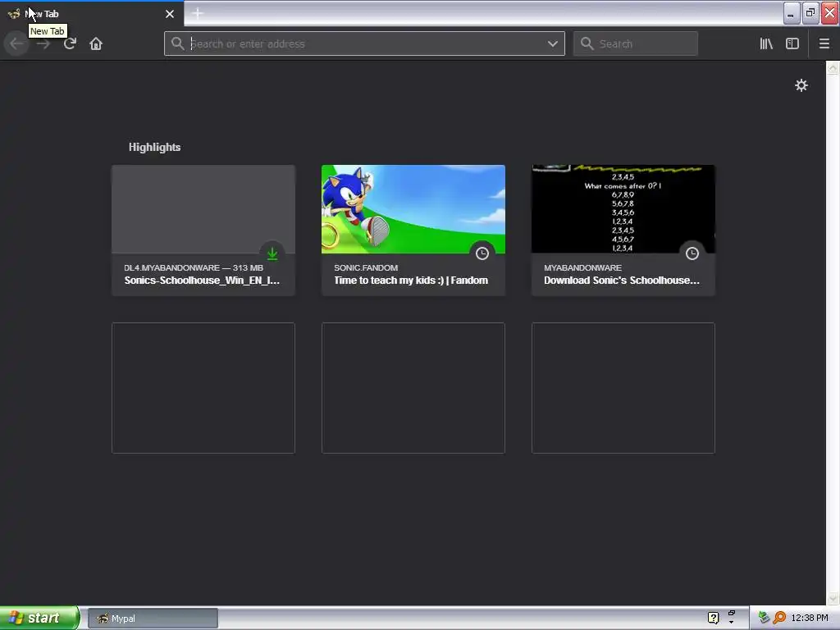This screenshot has height=630, width=840.
Task: Click the magnifier in the search box
Action: pos(587,43)
